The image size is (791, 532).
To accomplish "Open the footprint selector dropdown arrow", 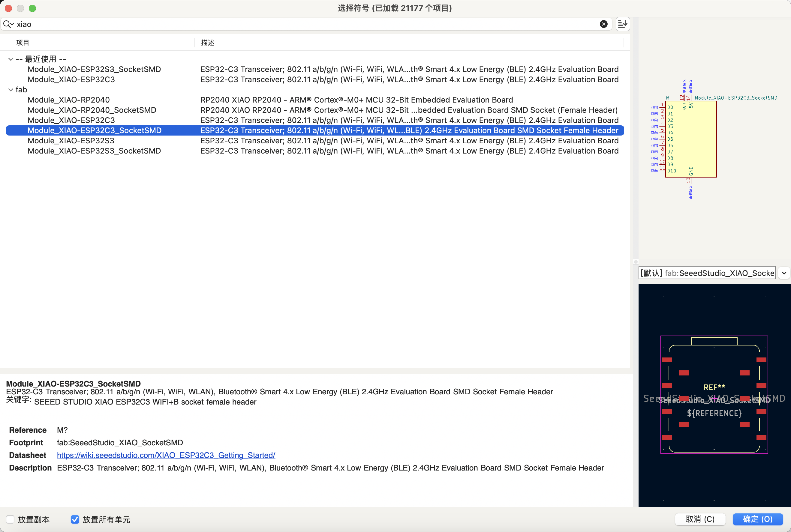I will pyautogui.click(x=784, y=273).
